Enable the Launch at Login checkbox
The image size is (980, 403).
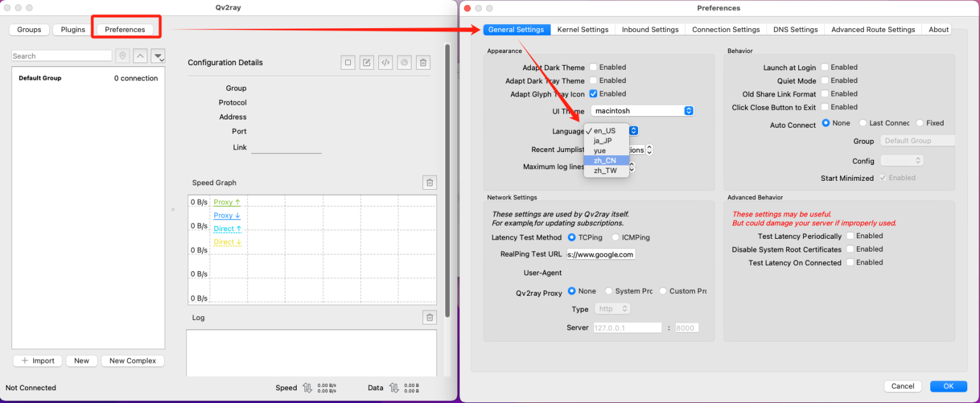pos(824,67)
